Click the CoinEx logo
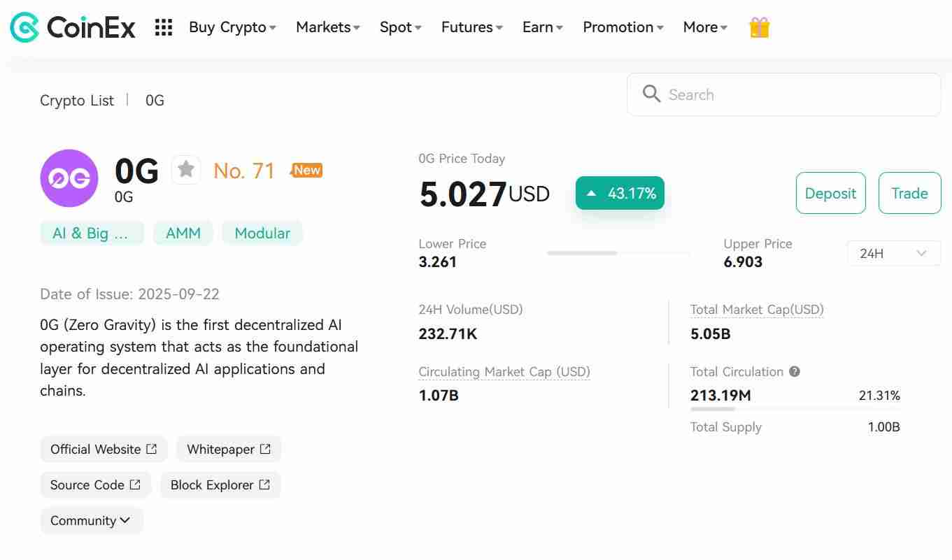This screenshot has width=952, height=560. pyautogui.click(x=73, y=27)
